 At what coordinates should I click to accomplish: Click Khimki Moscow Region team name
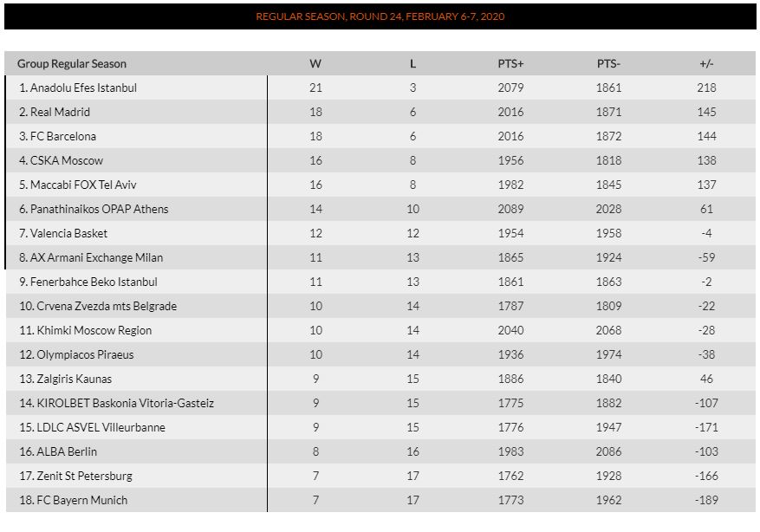coord(94,330)
